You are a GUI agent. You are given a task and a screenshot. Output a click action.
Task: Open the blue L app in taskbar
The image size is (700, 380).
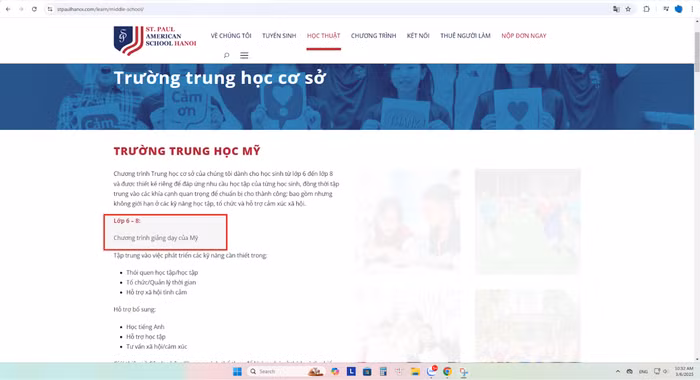(x=351, y=372)
